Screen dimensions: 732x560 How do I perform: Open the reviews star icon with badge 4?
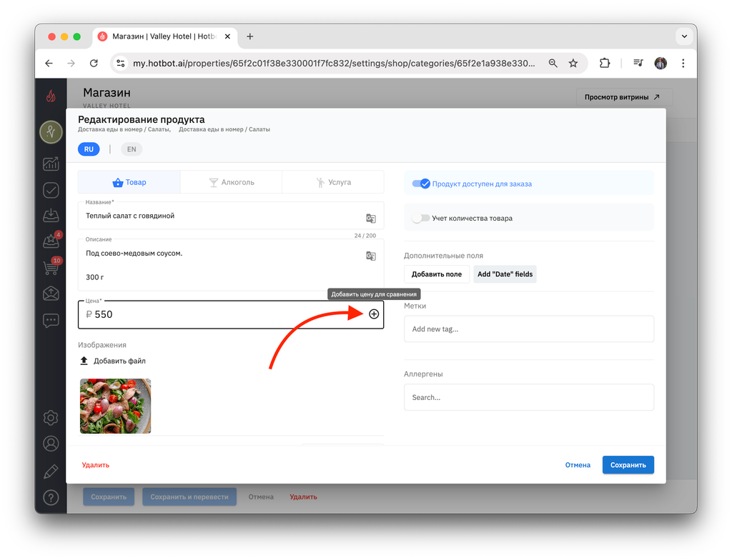point(51,240)
